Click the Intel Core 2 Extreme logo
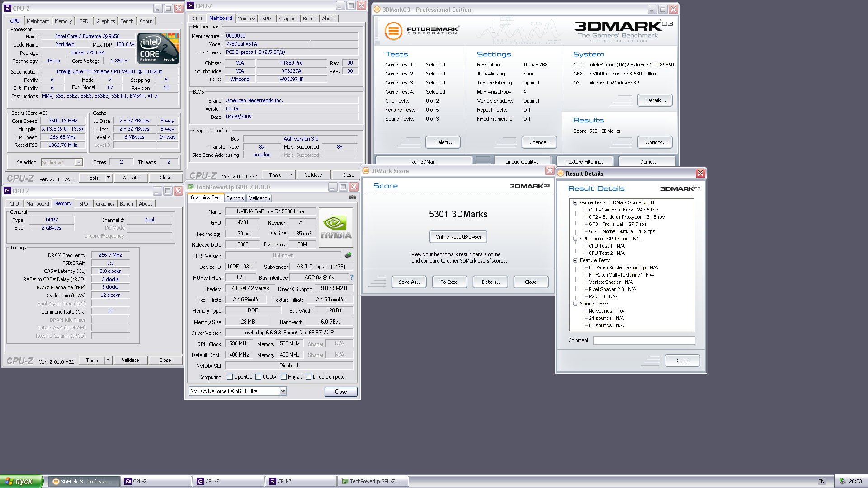 click(x=158, y=48)
